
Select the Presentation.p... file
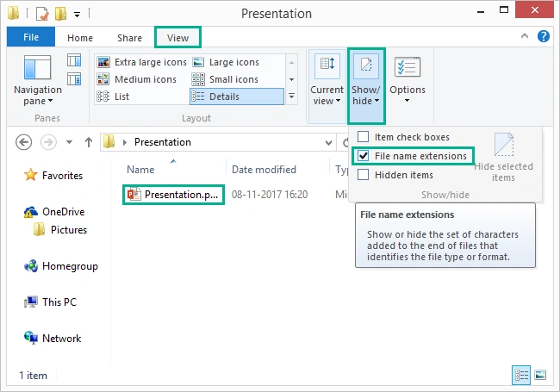(173, 195)
